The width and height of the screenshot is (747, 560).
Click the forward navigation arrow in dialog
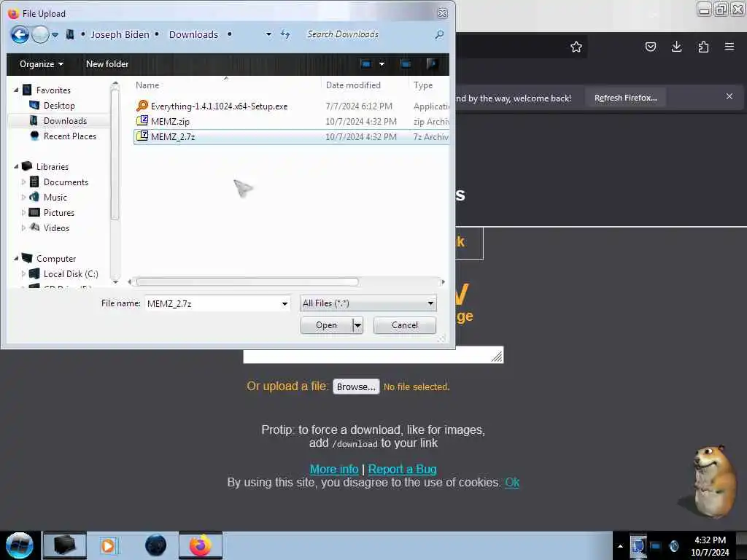tap(41, 34)
